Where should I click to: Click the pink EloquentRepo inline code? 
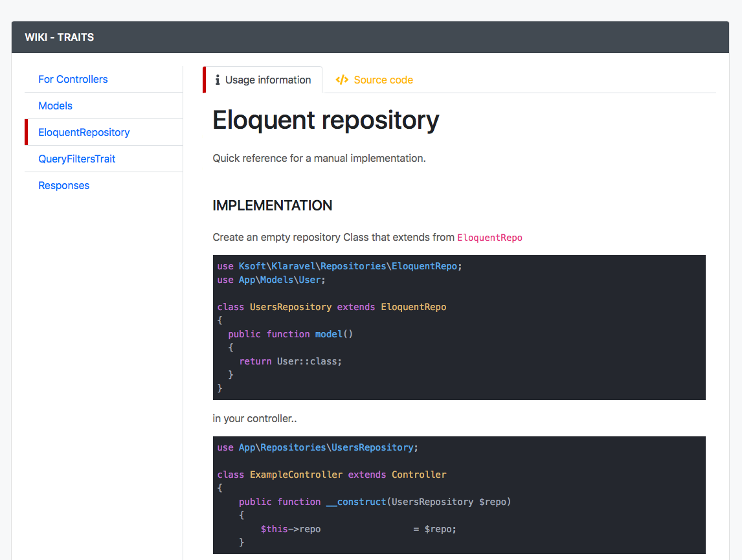[x=489, y=238]
